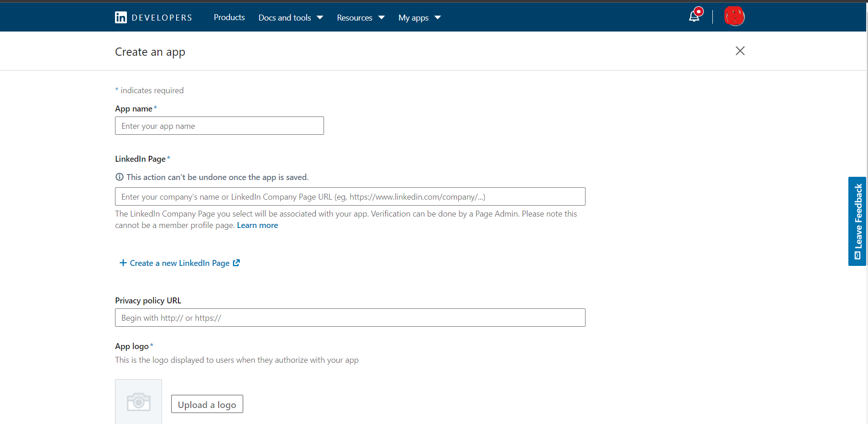Screen dimensions: 868x424
Task: Click into the Privacy policy URL field
Action: click(350, 318)
